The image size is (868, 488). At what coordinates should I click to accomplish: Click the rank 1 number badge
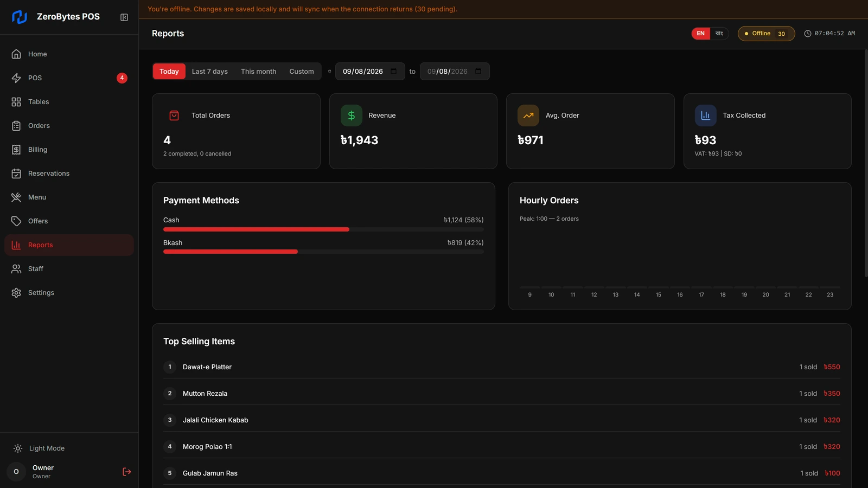(170, 367)
